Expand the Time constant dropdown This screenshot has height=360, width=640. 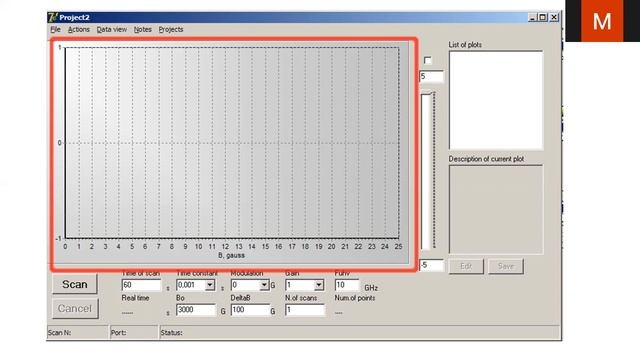[210, 285]
